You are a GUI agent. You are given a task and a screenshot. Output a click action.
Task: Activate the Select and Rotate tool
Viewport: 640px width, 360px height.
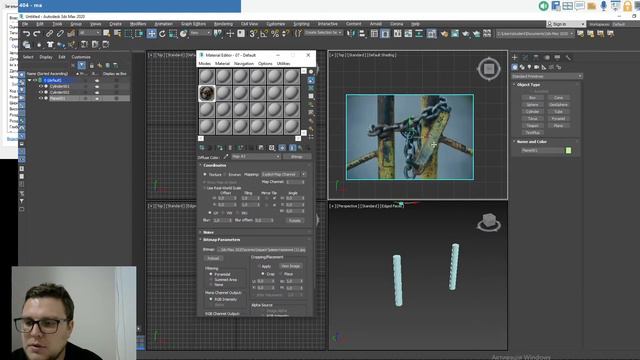pyautogui.click(x=162, y=33)
